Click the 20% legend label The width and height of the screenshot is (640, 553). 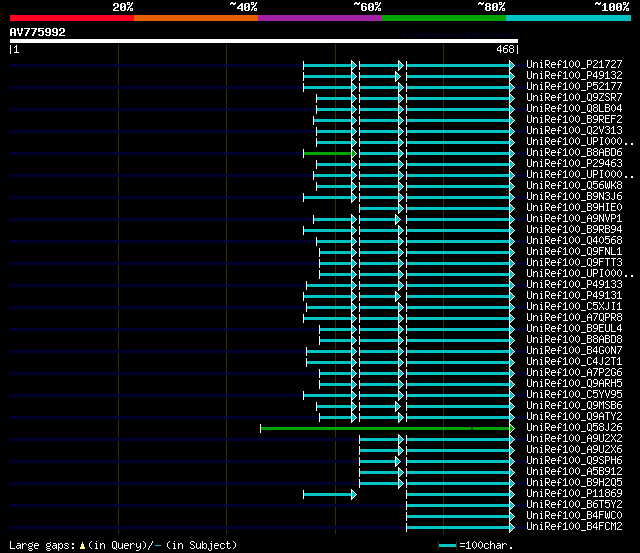(x=123, y=7)
